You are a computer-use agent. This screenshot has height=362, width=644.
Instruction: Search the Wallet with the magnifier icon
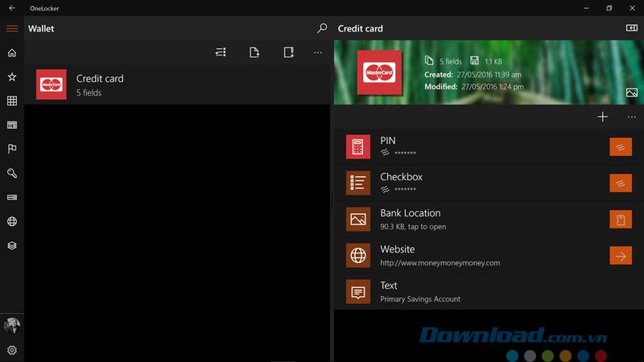pyautogui.click(x=322, y=28)
